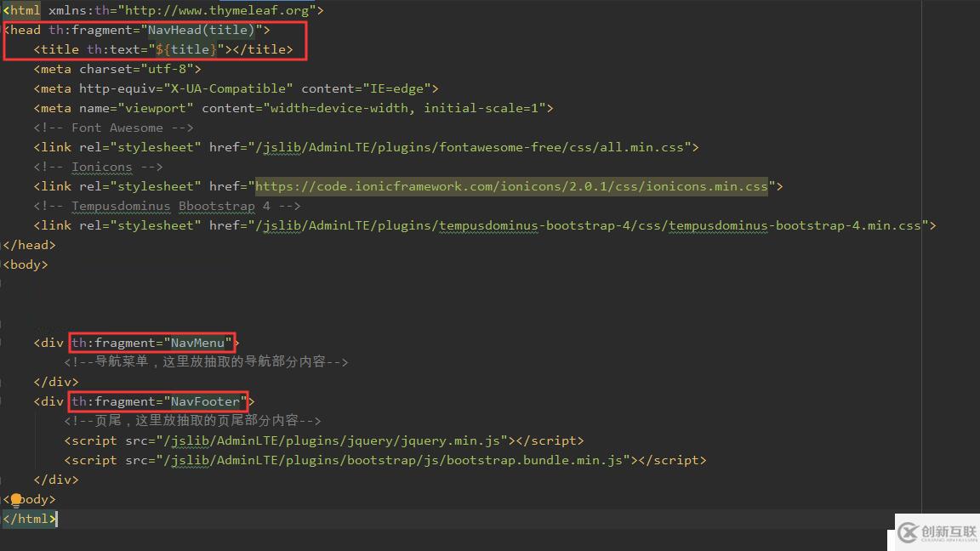Click the X-UA-Compatible meta tag line

click(x=236, y=88)
